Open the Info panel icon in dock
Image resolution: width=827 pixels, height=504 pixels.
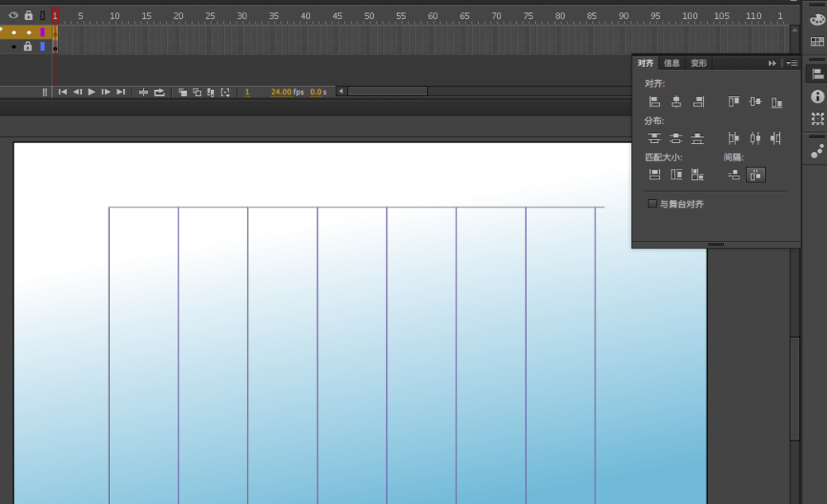pyautogui.click(x=817, y=97)
